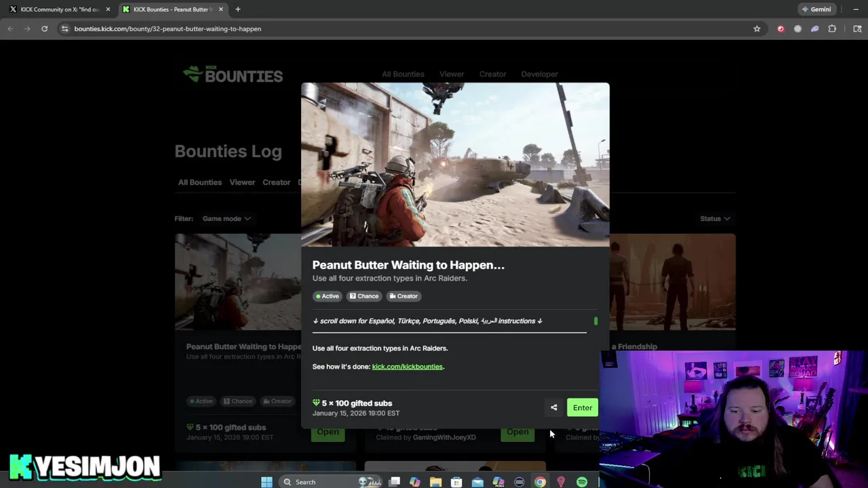
Task: Click the popup title 'Peanut Butter Waiting to Happen...'
Action: click(x=408, y=265)
